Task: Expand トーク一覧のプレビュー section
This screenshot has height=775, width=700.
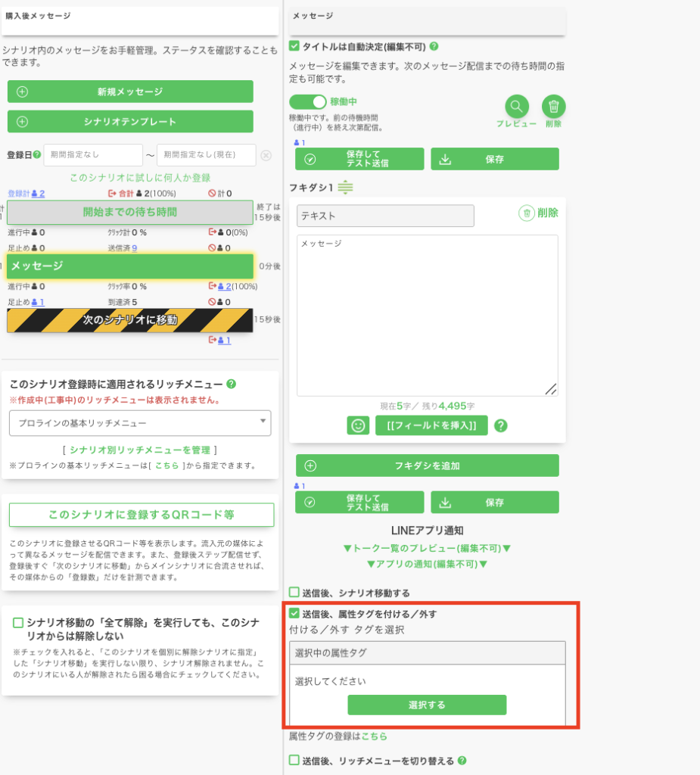Action: 427,548
